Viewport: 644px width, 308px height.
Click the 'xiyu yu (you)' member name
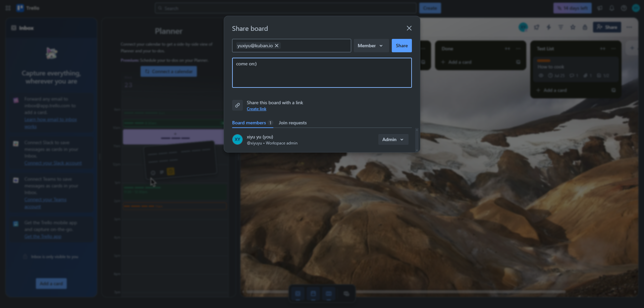260,137
